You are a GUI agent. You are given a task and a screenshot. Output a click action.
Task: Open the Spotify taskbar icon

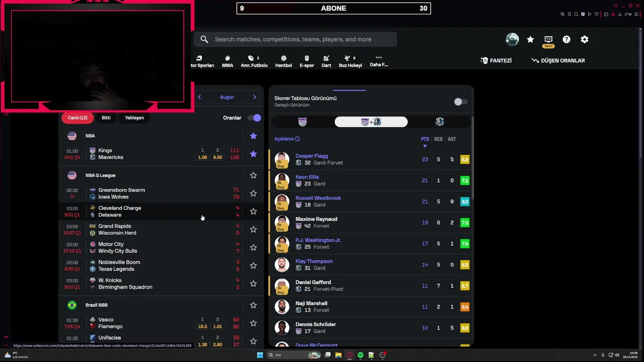point(360,355)
